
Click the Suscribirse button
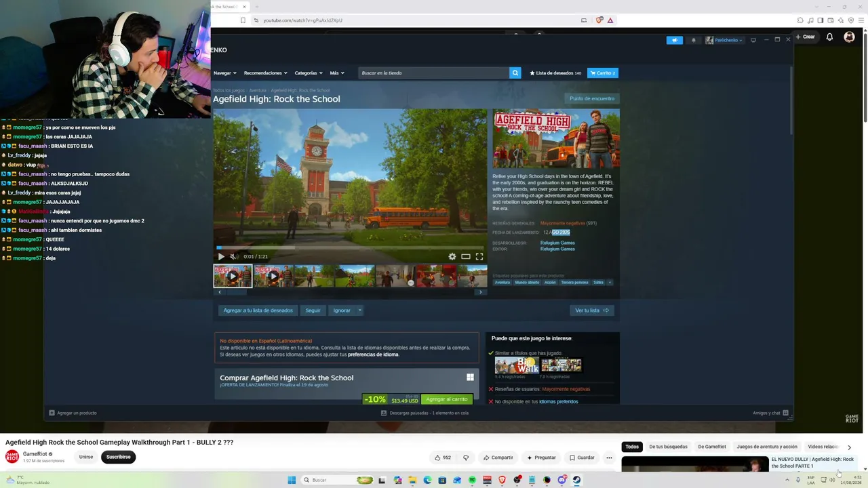(118, 457)
